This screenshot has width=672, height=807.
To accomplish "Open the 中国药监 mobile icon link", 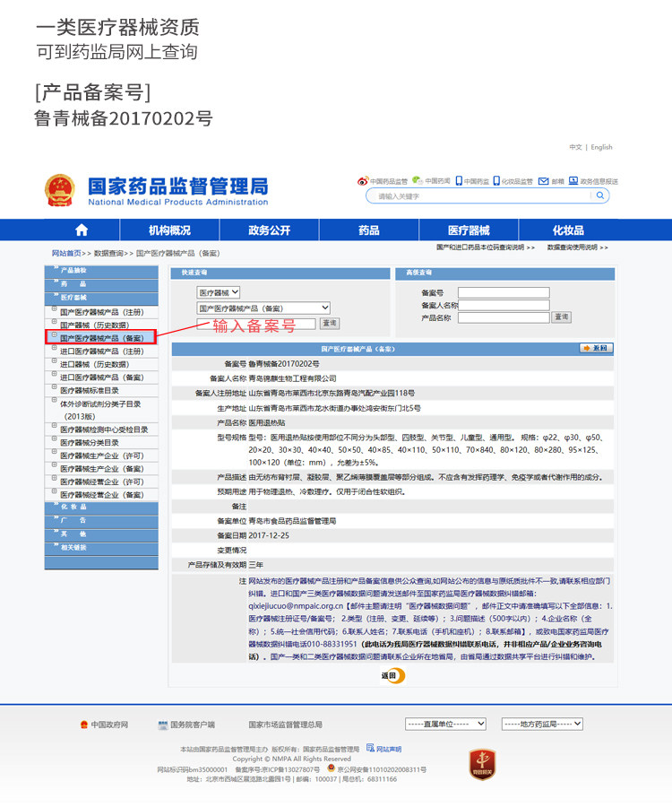I will click(459, 180).
